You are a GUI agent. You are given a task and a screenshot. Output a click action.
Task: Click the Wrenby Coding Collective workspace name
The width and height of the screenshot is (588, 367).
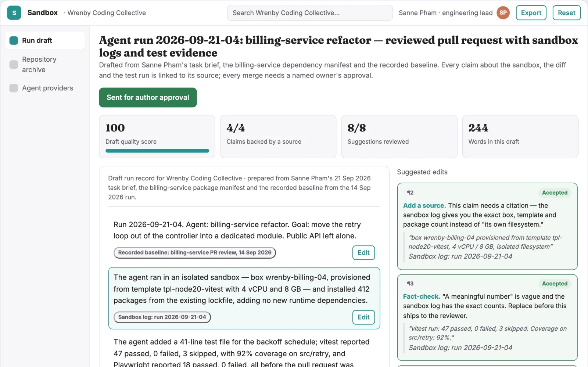(107, 13)
